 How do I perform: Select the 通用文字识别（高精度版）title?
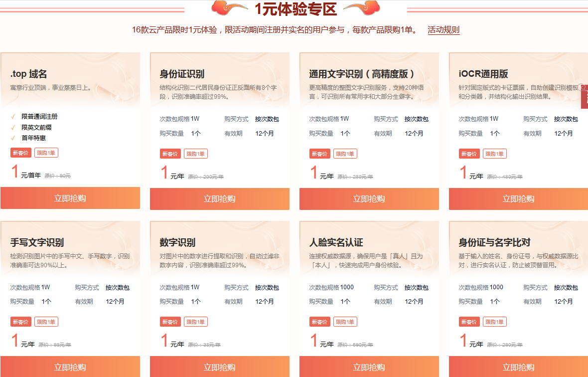[362, 74]
